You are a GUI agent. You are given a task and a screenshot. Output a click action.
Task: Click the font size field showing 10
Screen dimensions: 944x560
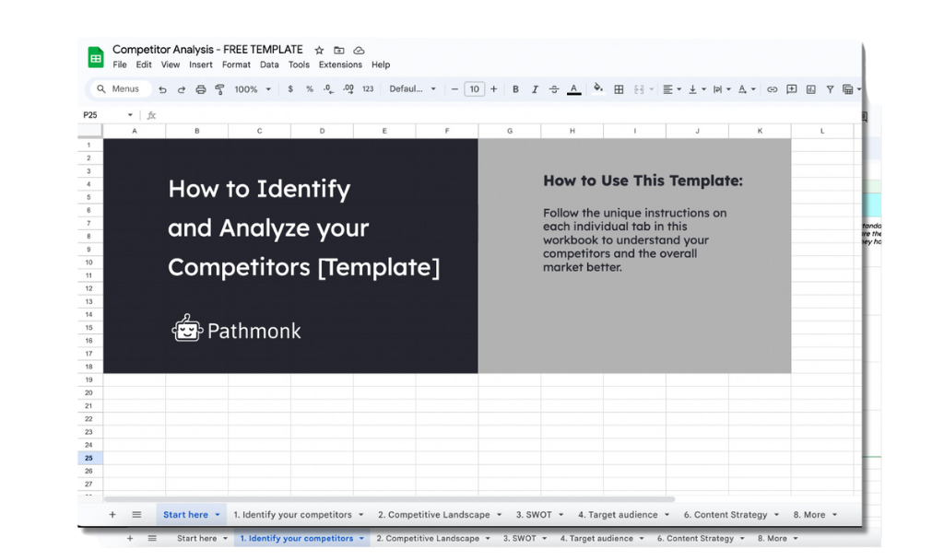coord(474,89)
